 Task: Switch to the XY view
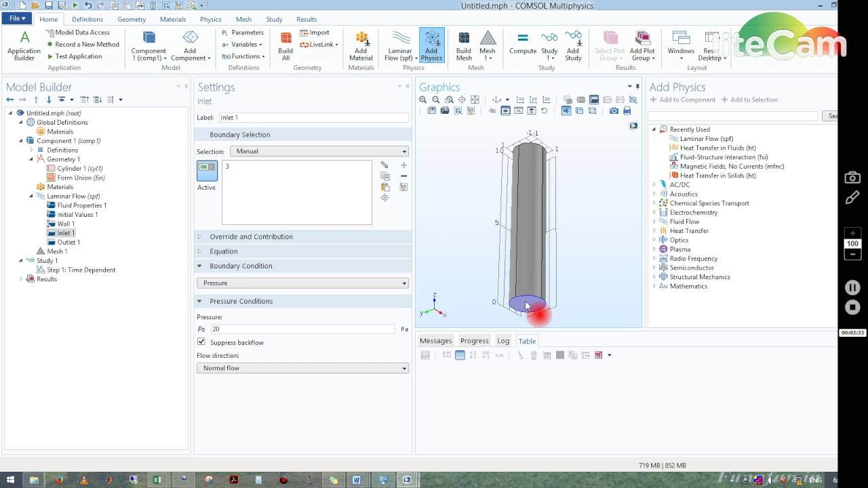click(520, 100)
